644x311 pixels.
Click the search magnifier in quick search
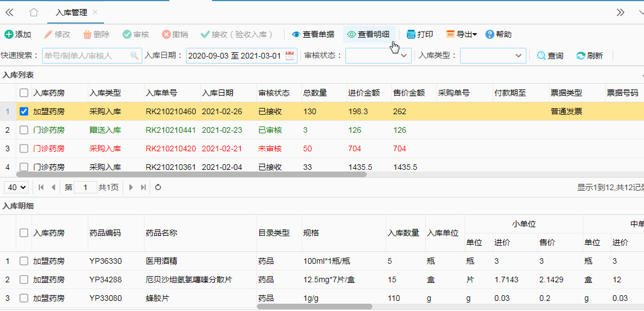tap(134, 56)
